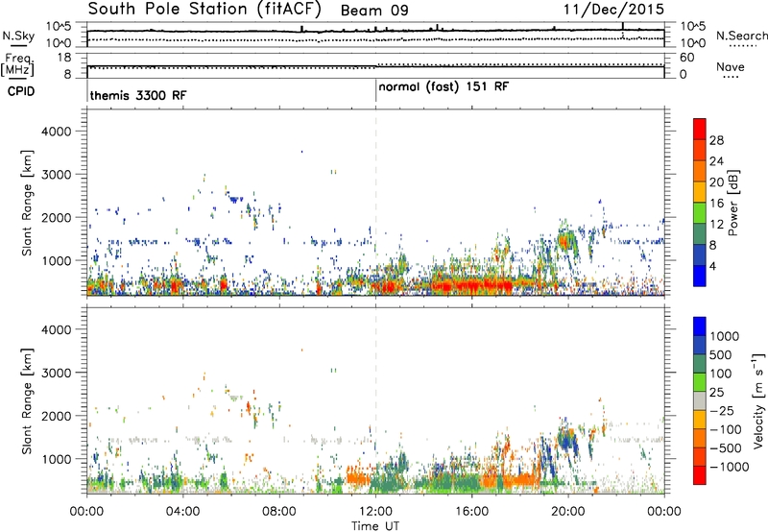Pick the yellow 16–20 dB power colorbar segment
The width and height of the screenshot is (768, 532).
700,192
